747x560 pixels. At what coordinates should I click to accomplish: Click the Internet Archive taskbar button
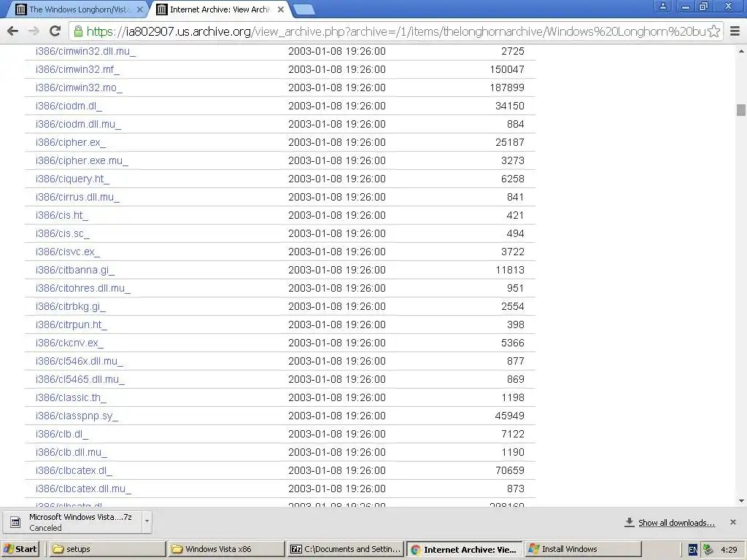point(465,549)
